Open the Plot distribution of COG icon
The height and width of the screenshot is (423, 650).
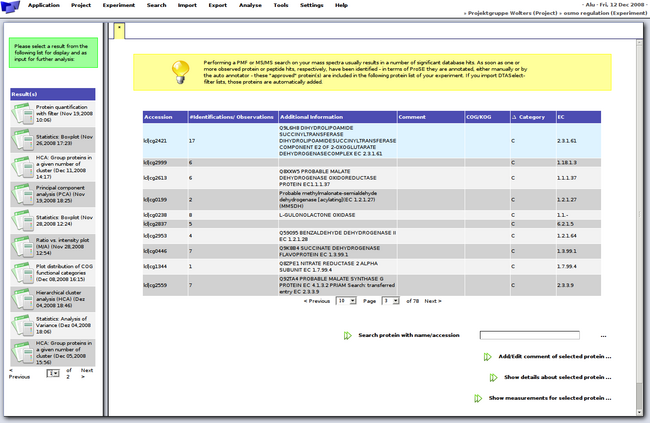click(23, 273)
